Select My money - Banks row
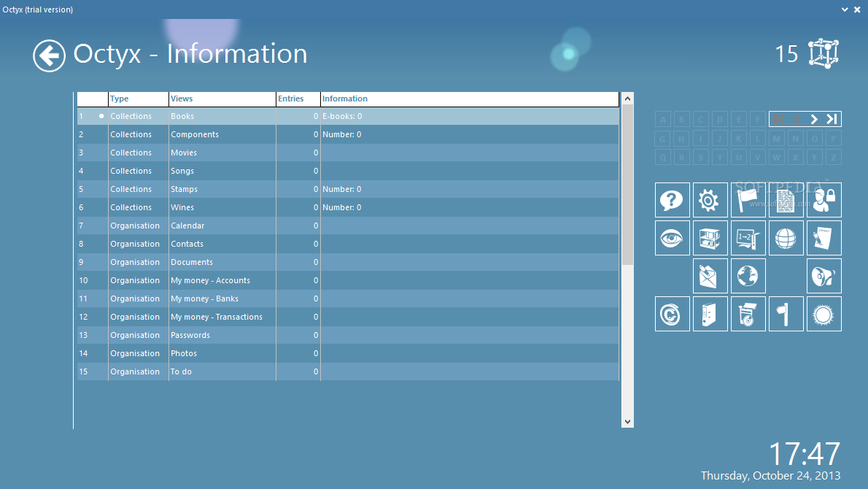Image resolution: width=868 pixels, height=489 pixels. pos(348,299)
